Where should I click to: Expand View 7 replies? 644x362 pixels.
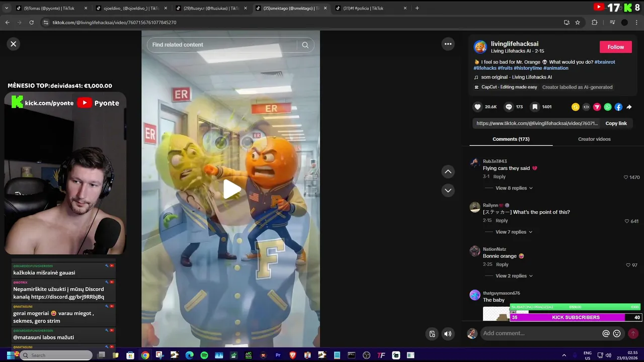514,232
